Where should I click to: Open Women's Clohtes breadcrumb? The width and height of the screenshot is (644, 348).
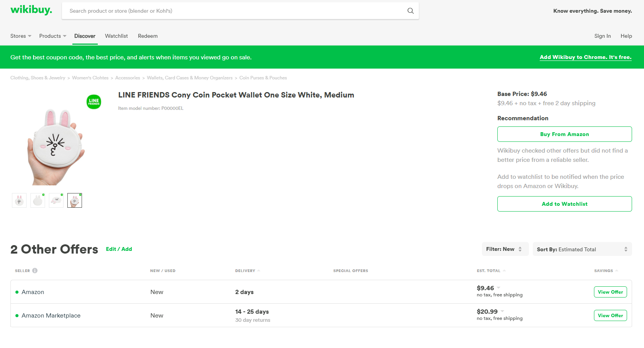(x=90, y=78)
